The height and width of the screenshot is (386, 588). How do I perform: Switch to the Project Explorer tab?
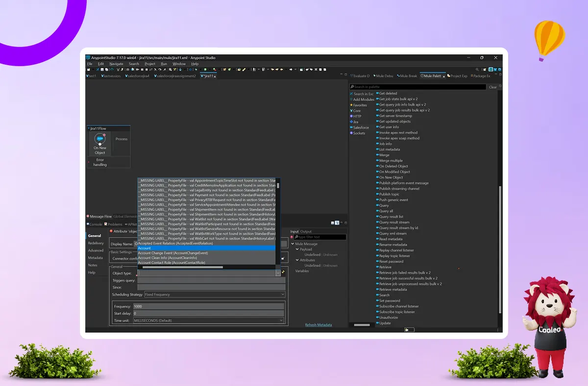click(458, 76)
